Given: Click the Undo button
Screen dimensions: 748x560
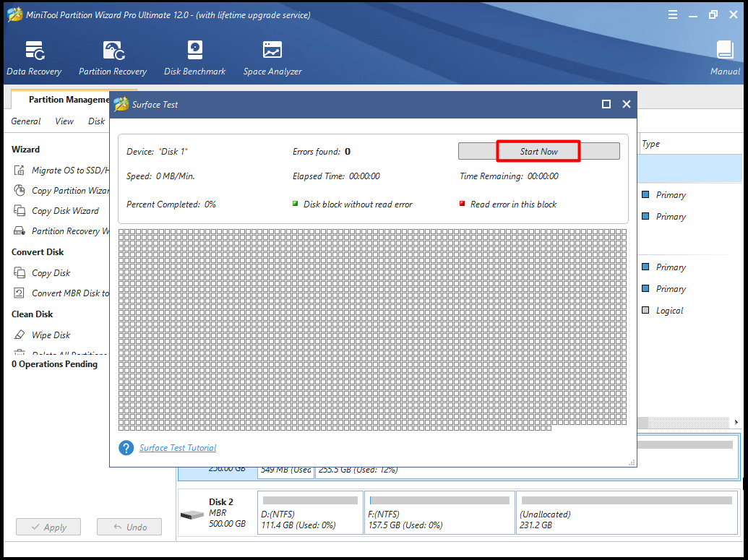Looking at the screenshot, I should pyautogui.click(x=129, y=527).
